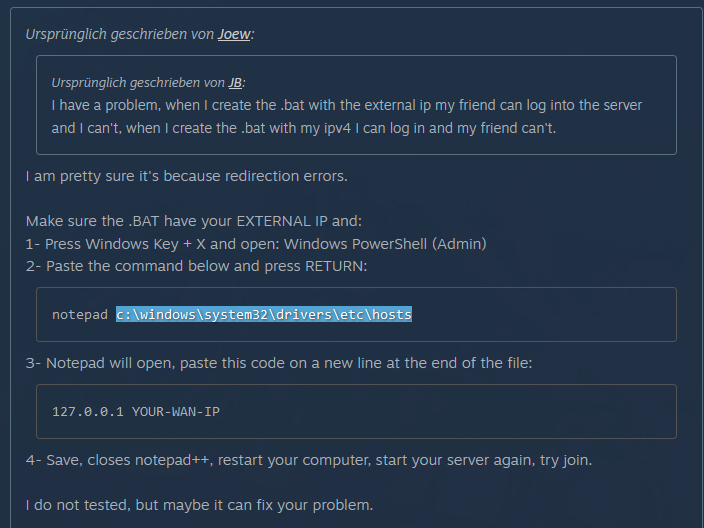Click step 4 'Save, closes notepad++' line
The image size is (704, 528).
click(309, 460)
